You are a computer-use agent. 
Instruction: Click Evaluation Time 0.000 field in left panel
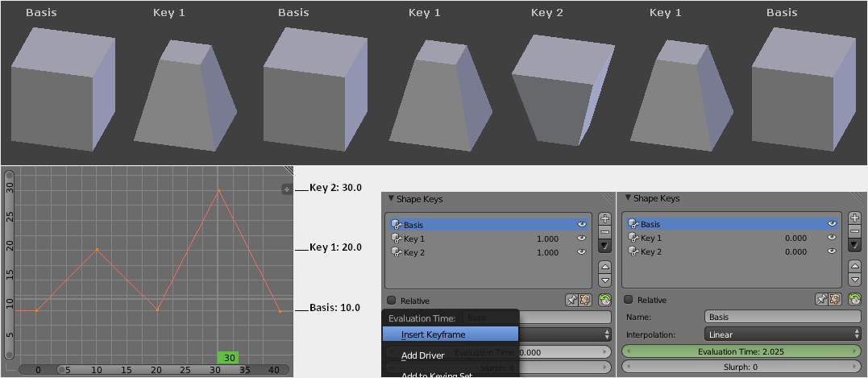[565, 352]
